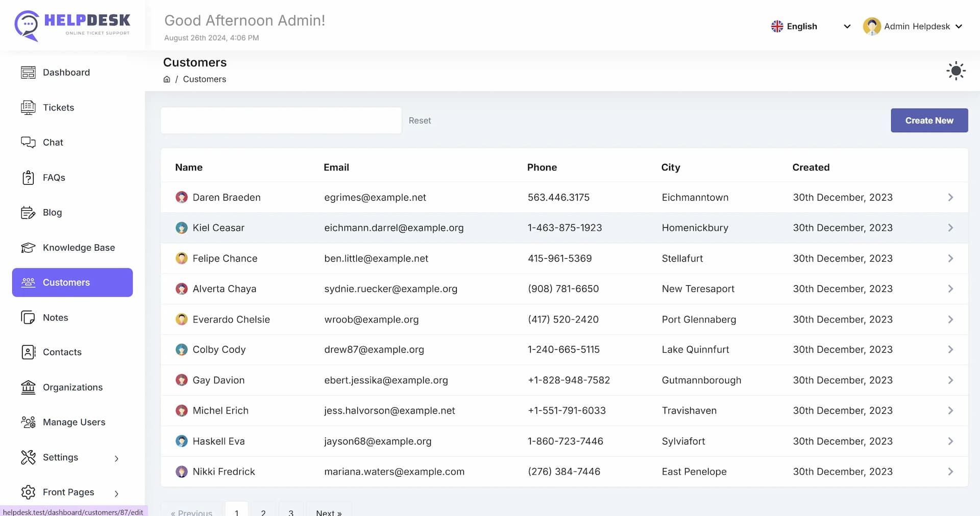Click Haskell Eva's avatar
This screenshot has height=516, width=980.
point(181,441)
